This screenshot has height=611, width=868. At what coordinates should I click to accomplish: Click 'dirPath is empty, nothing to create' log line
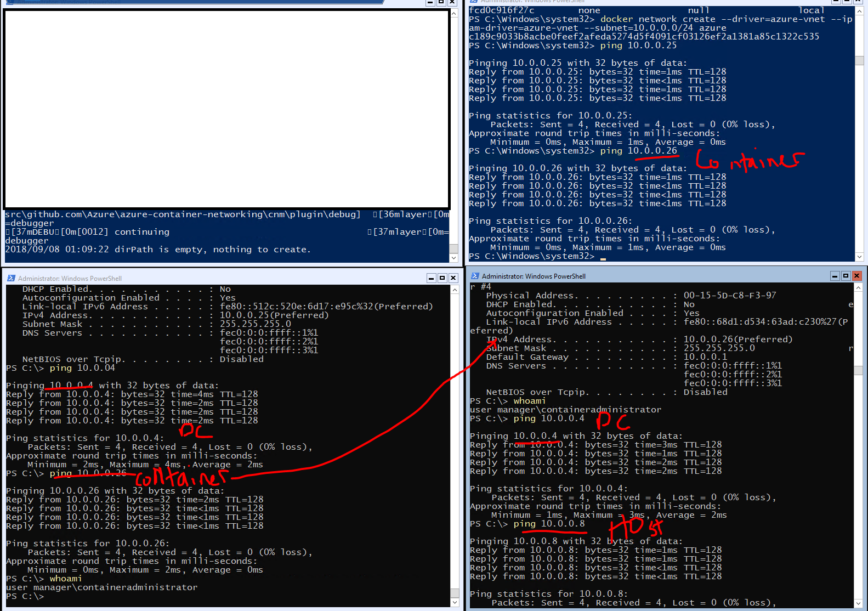[x=158, y=250]
